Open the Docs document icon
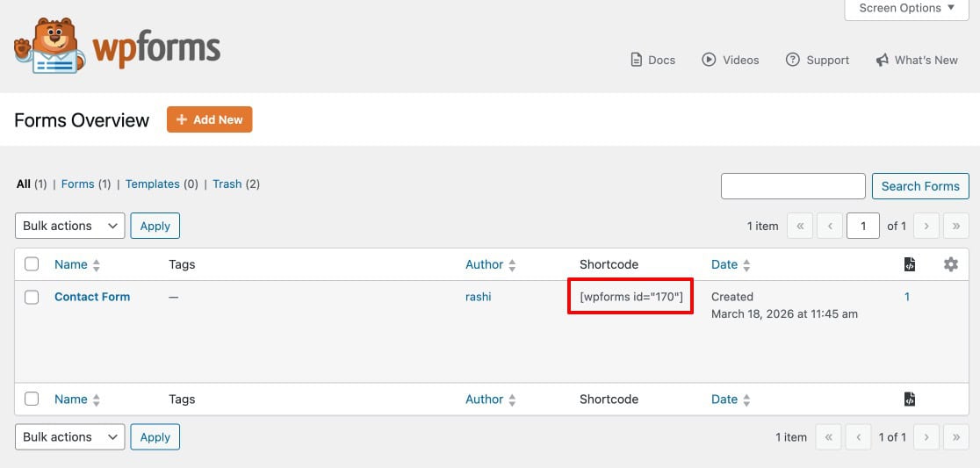980x468 pixels. [x=637, y=60]
